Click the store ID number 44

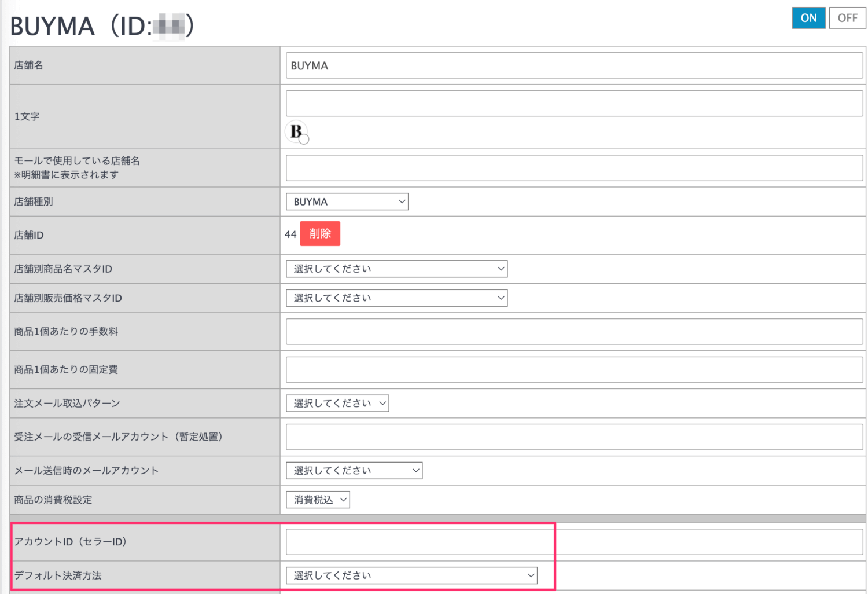tap(290, 234)
